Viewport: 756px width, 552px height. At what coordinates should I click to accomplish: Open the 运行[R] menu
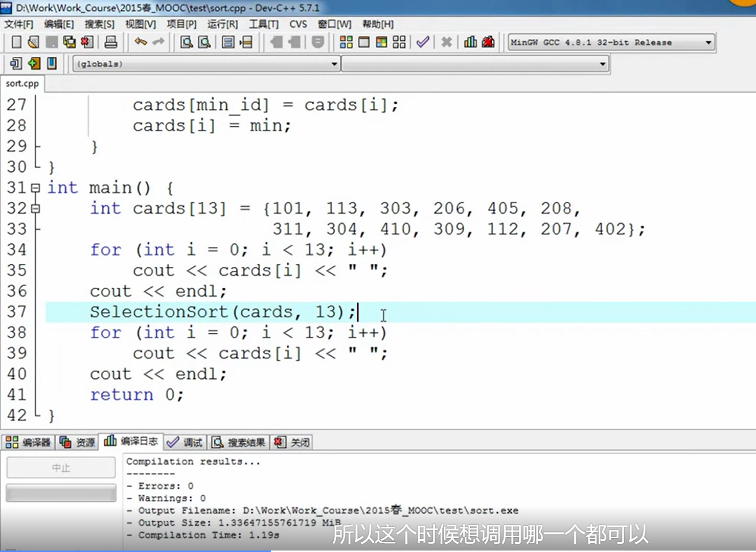222,24
